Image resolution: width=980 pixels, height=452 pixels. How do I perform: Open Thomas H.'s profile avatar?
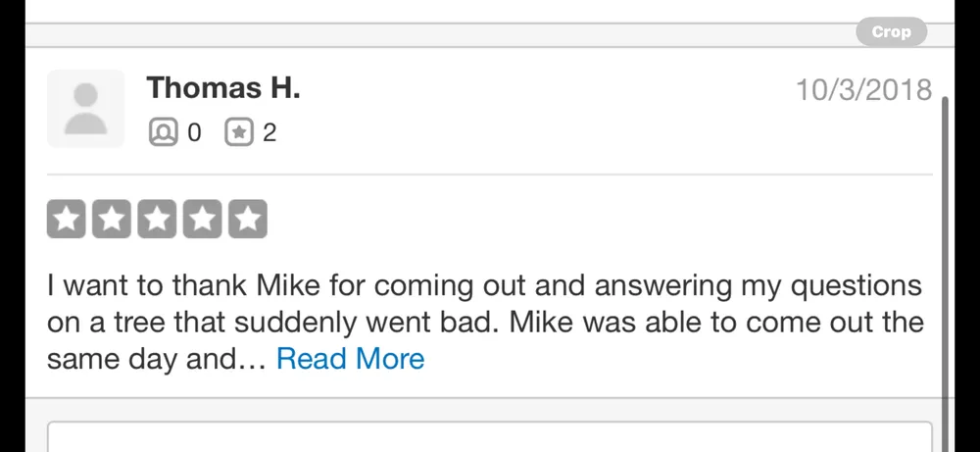[x=86, y=109]
